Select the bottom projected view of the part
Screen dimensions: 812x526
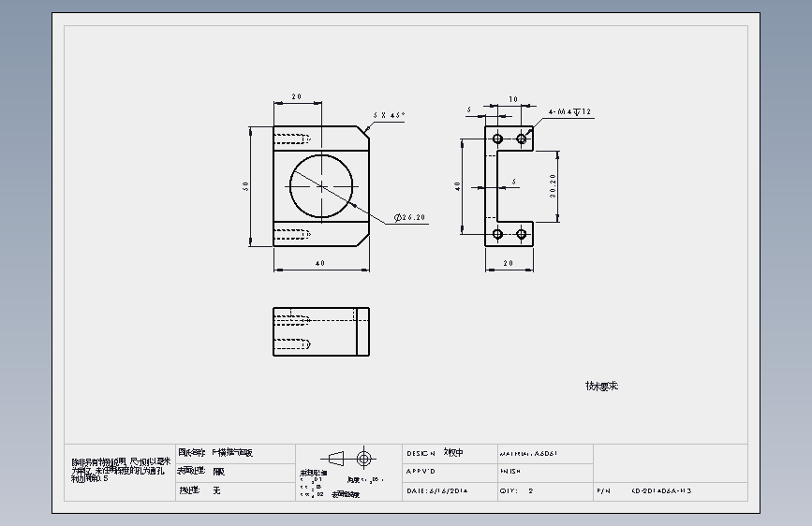click(x=321, y=332)
